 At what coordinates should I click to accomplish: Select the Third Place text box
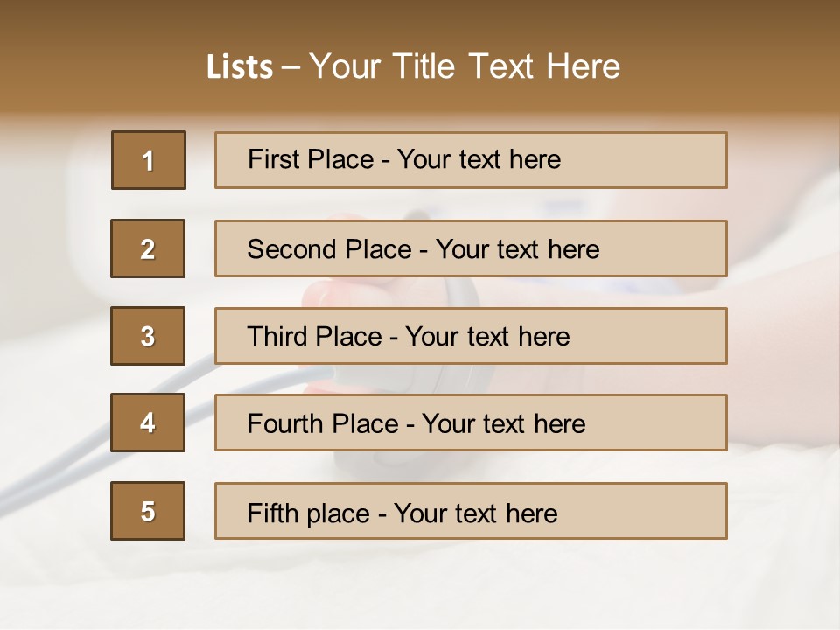(x=471, y=336)
